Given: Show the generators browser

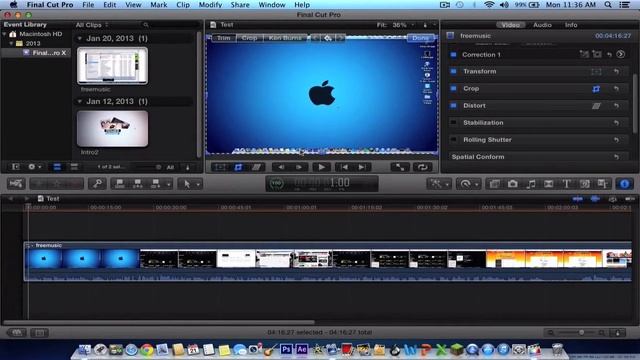Looking at the screenshot, I should 584,184.
